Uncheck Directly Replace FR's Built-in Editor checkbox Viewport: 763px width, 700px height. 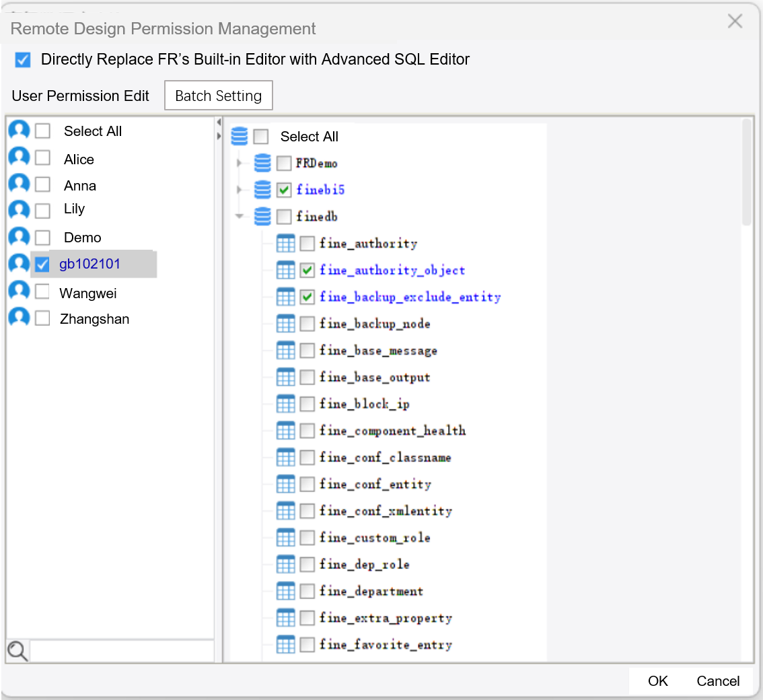(23, 60)
